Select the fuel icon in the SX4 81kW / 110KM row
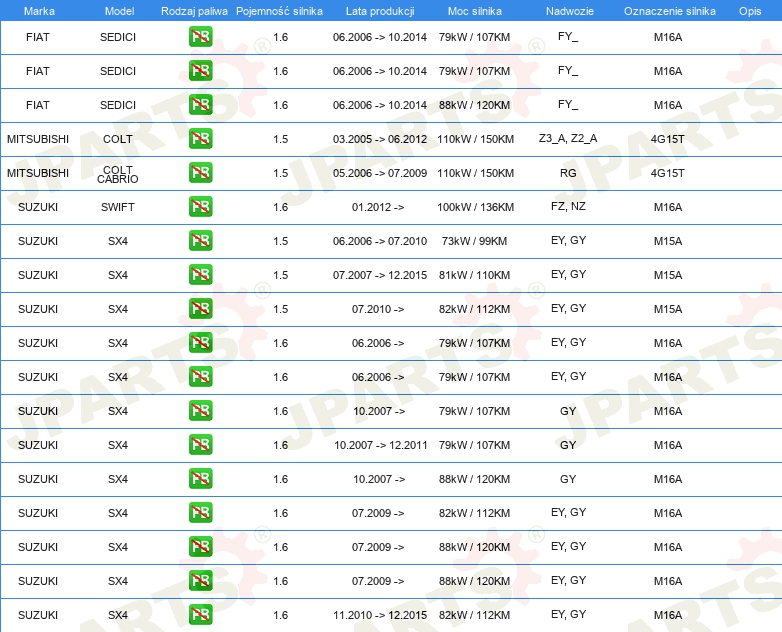The image size is (782, 632). click(200, 274)
